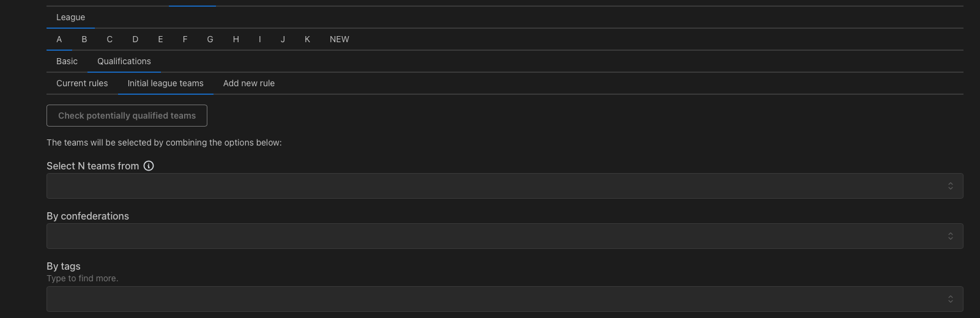Click Check potentially qualified teams button

point(127,116)
